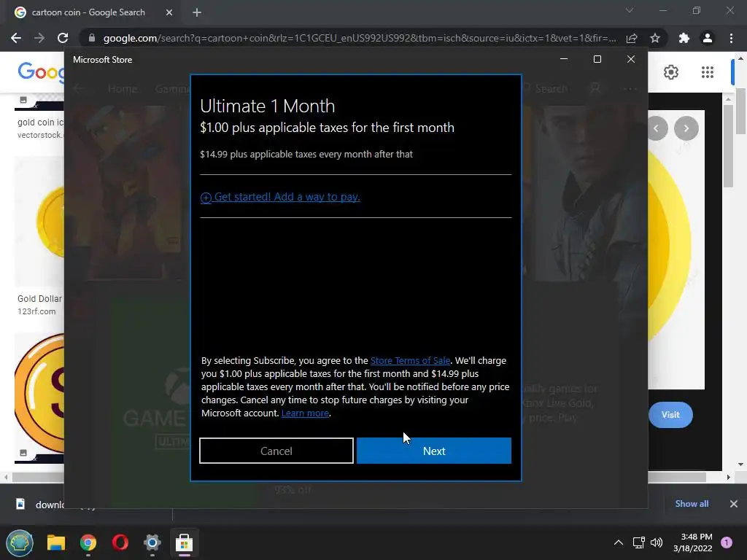Open the Store Terms of Sale link
The height and width of the screenshot is (560, 747).
410,360
